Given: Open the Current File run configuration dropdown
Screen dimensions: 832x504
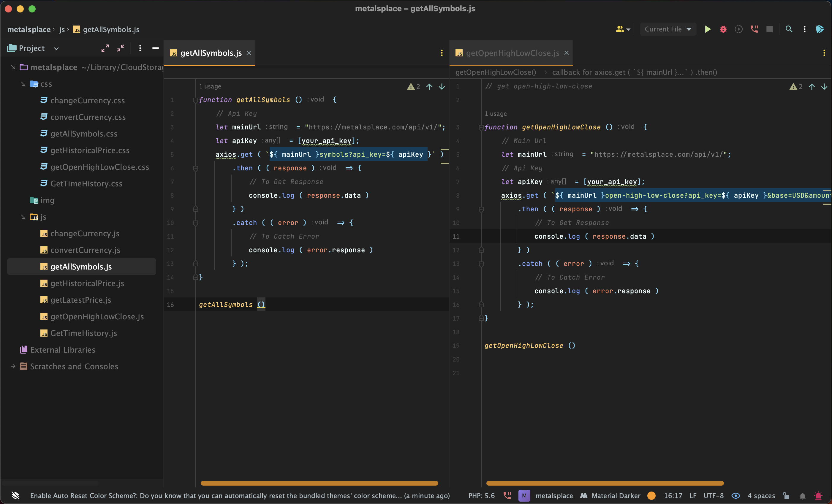Looking at the screenshot, I should pyautogui.click(x=668, y=29).
